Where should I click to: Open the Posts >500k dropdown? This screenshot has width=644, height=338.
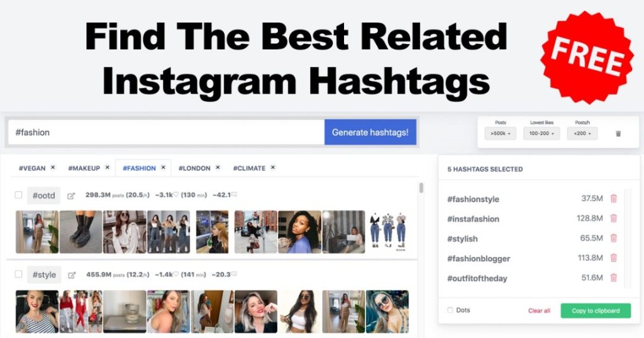tap(500, 133)
